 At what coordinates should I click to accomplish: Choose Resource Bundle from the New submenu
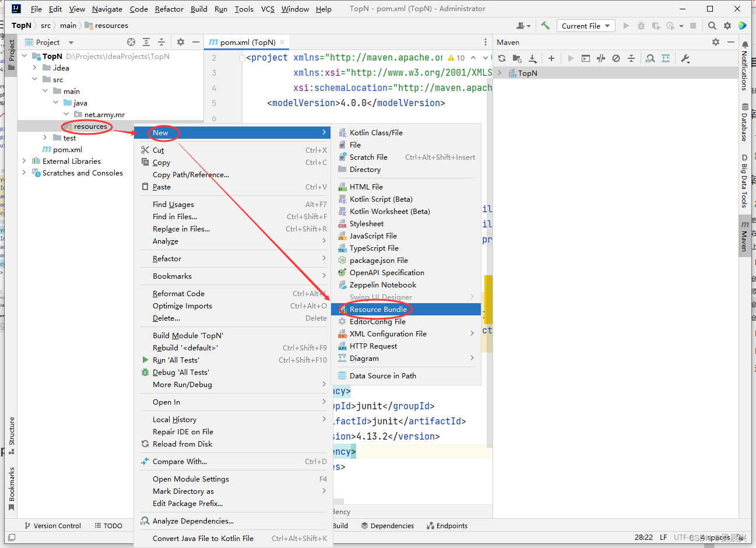(406, 310)
